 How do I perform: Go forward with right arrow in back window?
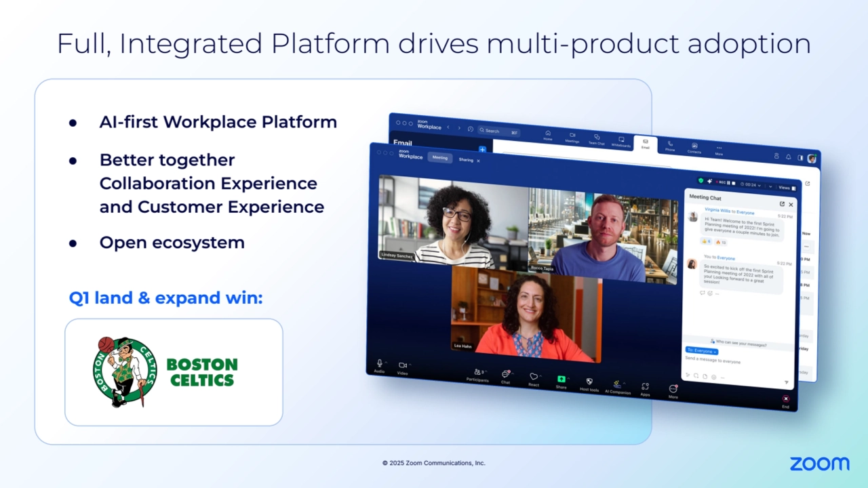click(459, 128)
